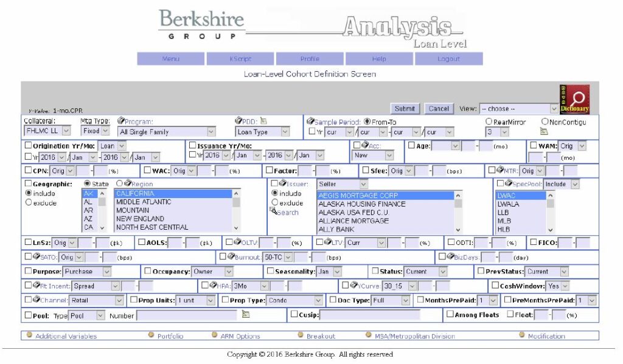Go to the Menu navigation tab
This screenshot has width=623, height=364.
171,59
